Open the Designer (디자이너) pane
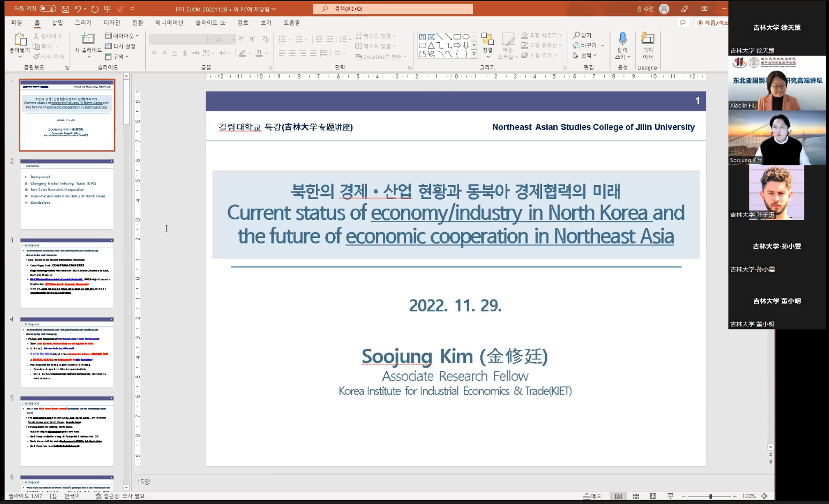 [647, 39]
